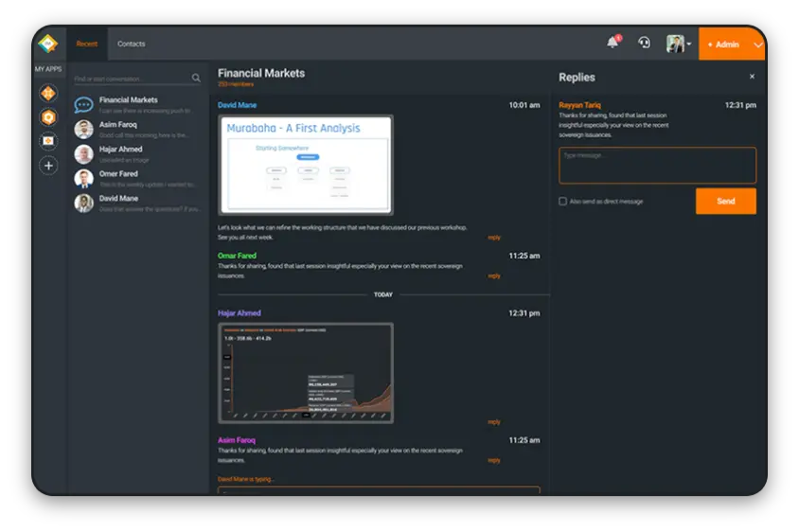Open the notifications bell icon

click(613, 43)
